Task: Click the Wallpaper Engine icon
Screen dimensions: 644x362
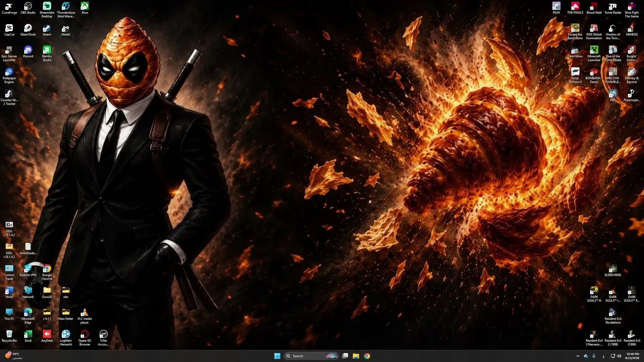Action: (9, 76)
